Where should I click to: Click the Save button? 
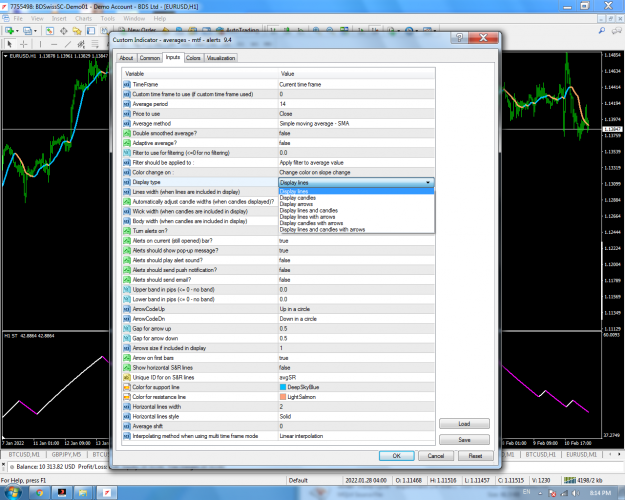click(x=464, y=439)
